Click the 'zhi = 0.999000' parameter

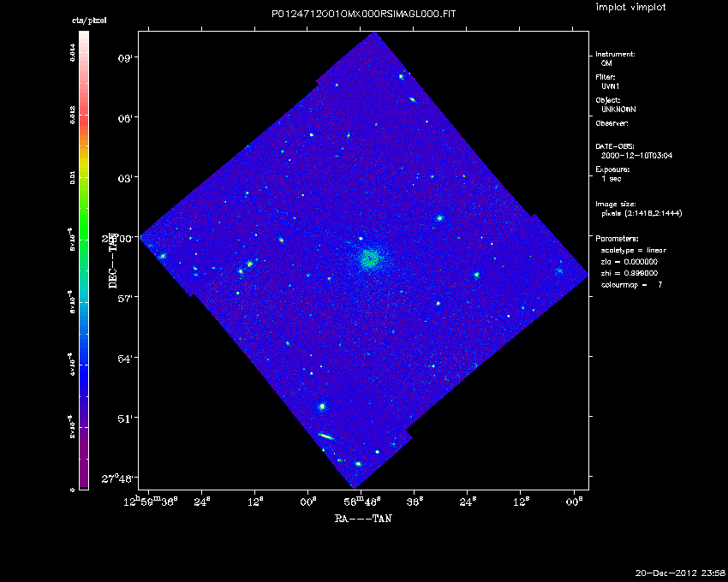[x=630, y=273]
